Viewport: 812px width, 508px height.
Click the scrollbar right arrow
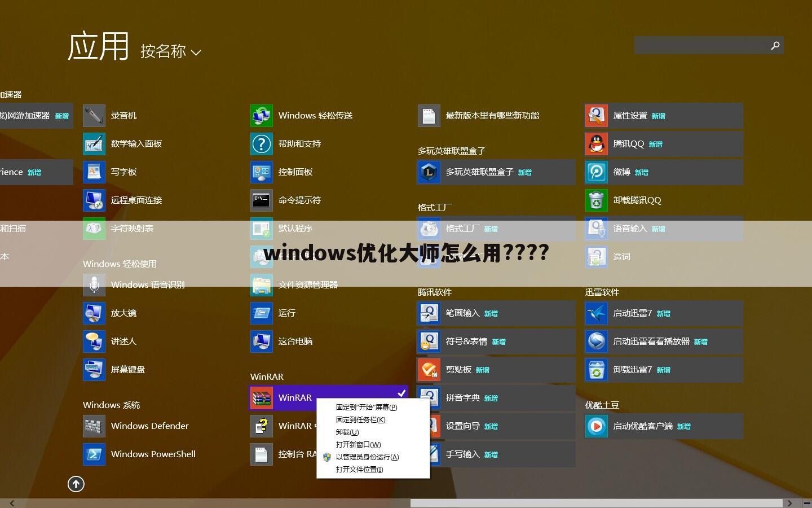coord(790,503)
